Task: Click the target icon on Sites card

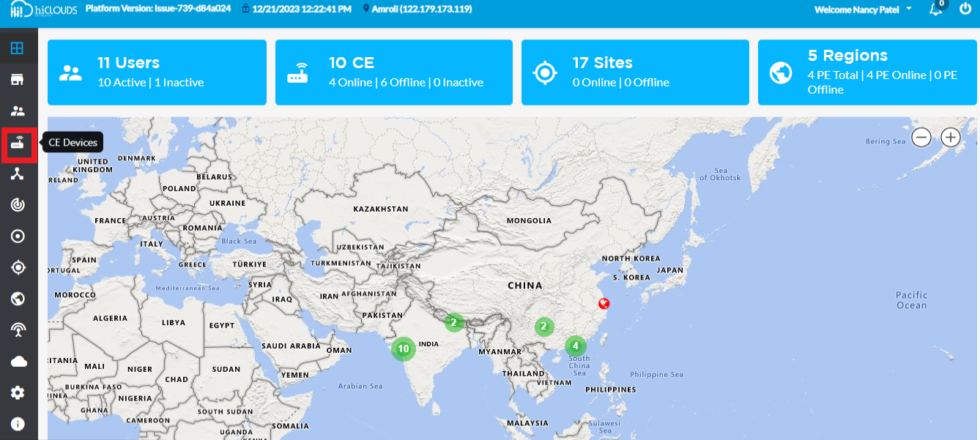Action: pos(544,72)
